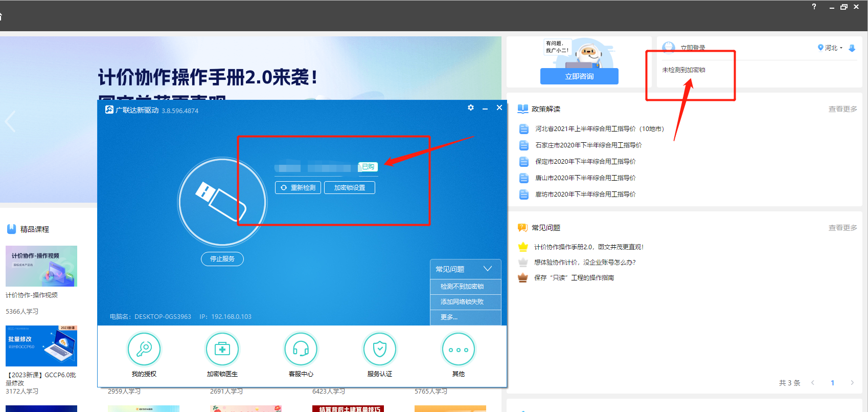Open 计价协作操作手册2.0，图文并茂更直观 question
Viewport: 868px width, 412px height.
pyautogui.click(x=589, y=247)
